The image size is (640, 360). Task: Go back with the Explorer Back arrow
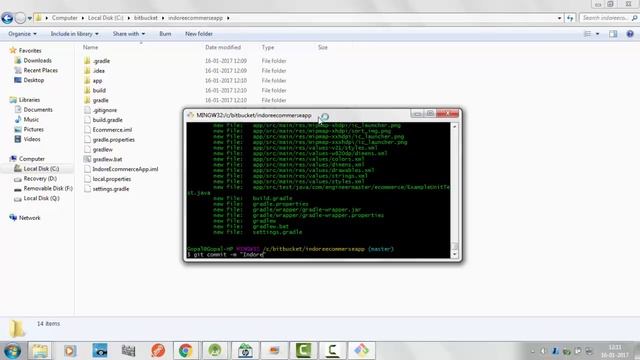pos(7,18)
